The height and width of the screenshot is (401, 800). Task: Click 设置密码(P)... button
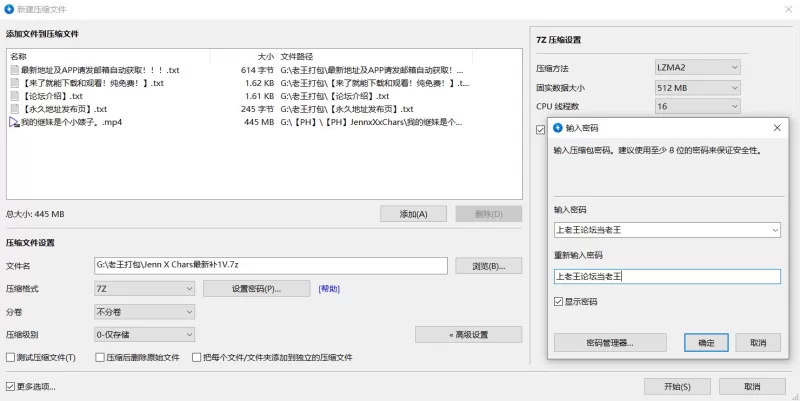(x=257, y=289)
